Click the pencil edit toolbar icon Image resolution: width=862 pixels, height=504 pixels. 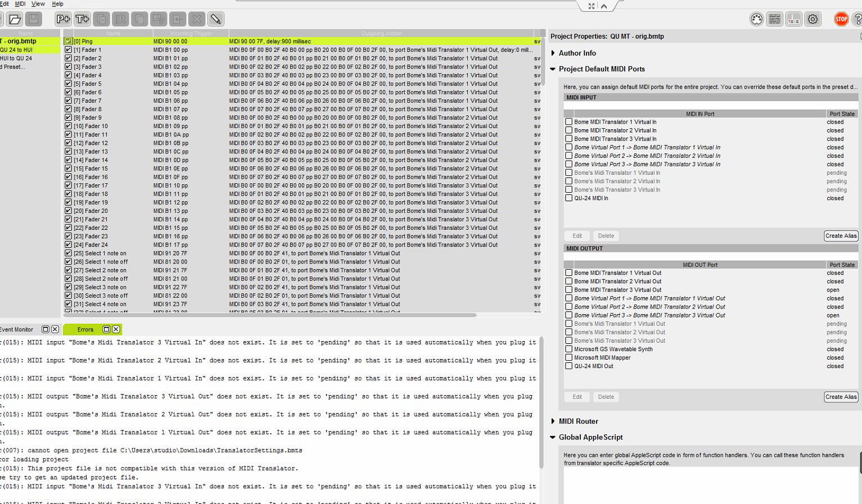coord(216,19)
